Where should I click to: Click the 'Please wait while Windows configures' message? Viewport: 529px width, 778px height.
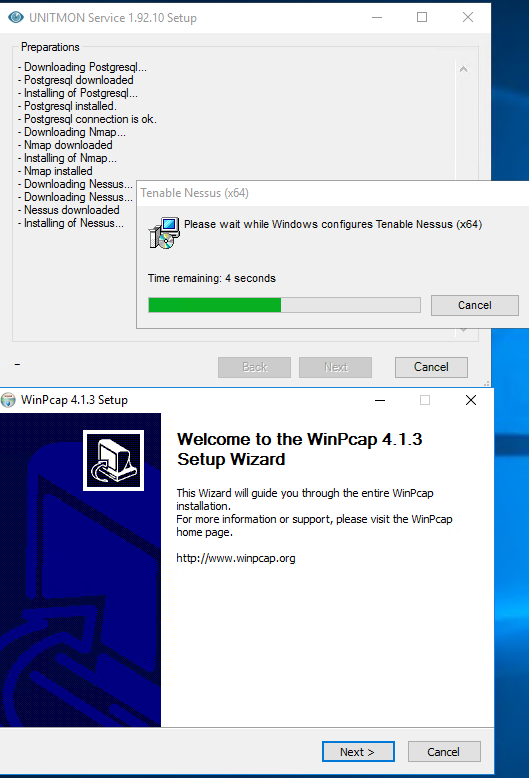[x=333, y=224]
